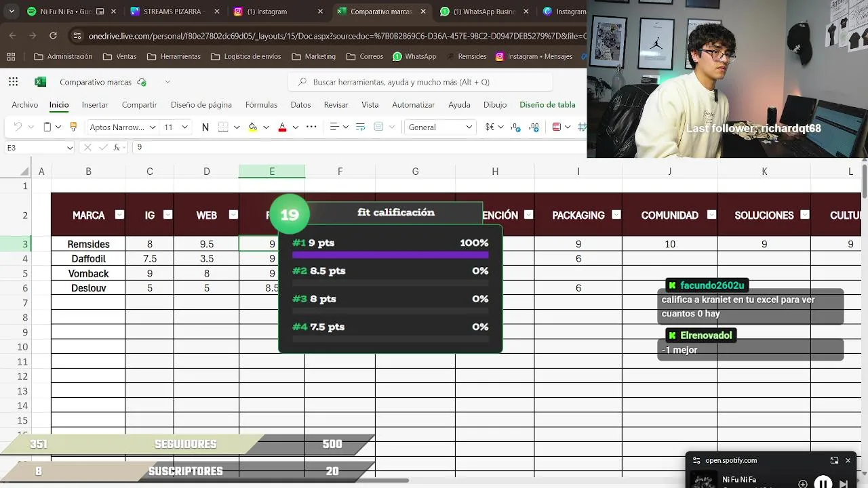Screen dimensions: 868x488
Task: Open the Marketing bookmarks folder
Action: [x=313, y=56]
